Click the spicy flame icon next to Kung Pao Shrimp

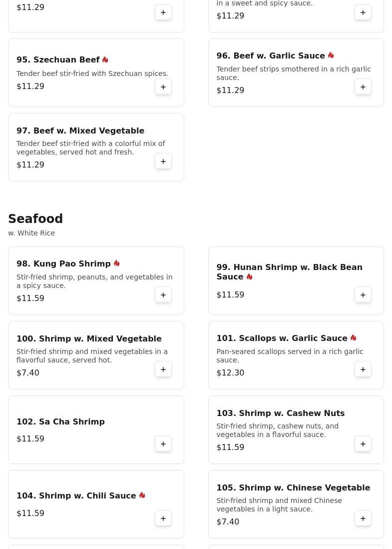tap(117, 263)
